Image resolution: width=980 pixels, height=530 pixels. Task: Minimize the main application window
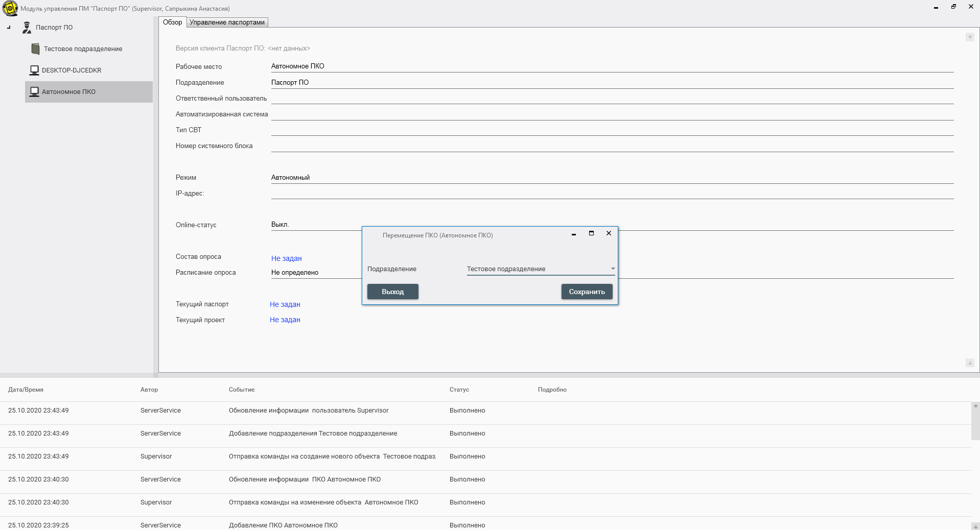[x=936, y=7]
